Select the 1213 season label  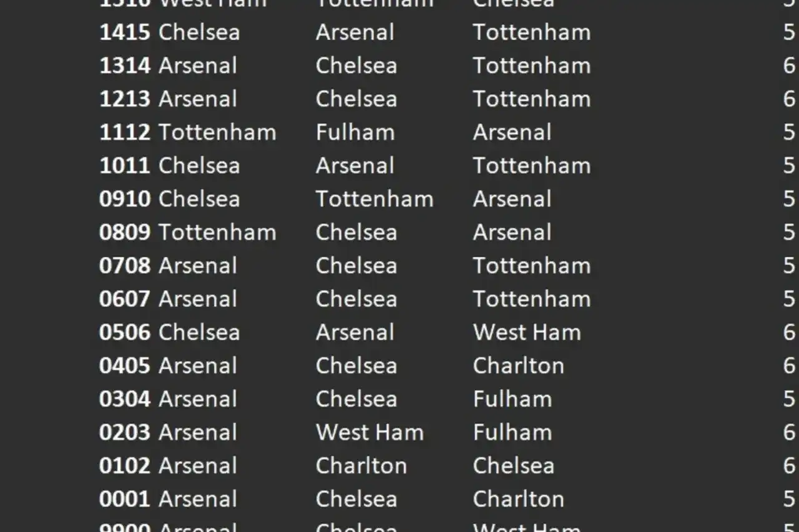point(124,99)
